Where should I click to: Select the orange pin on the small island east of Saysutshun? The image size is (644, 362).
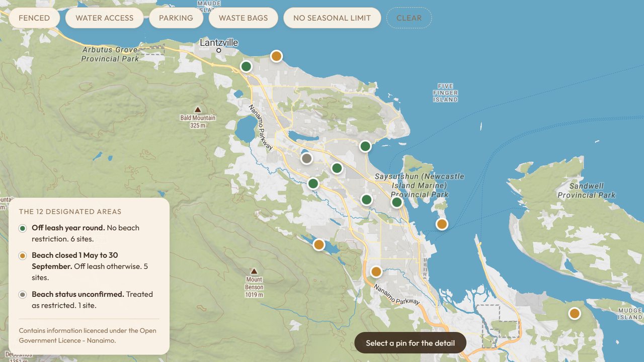442,224
